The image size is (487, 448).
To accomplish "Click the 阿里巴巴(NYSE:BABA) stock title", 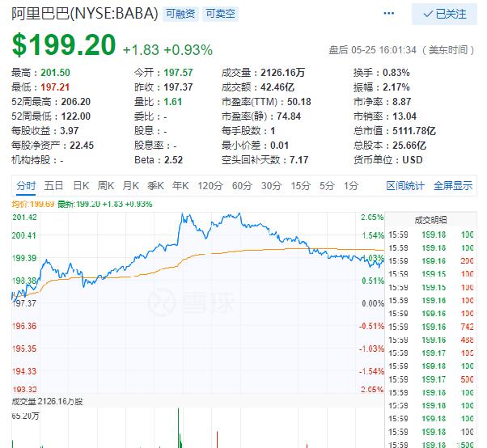I will [85, 14].
